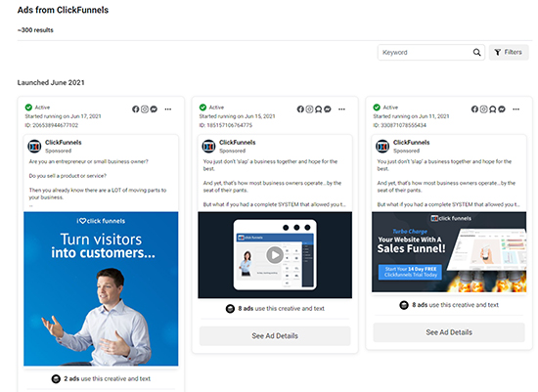Viewport: 538px width, 392px height.
Task: Click '8 ads use this creative' under video ad
Action: point(281,308)
